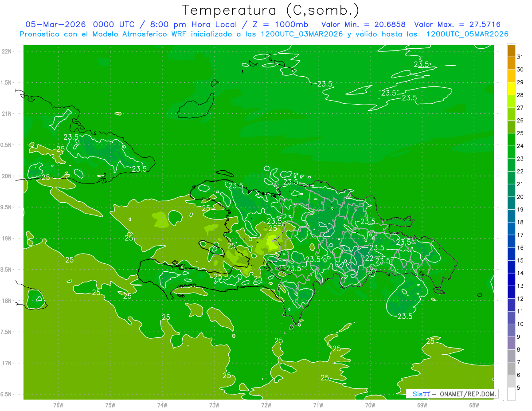
Task: Click the '1200UTC_03MAR2026' initialization time
Action: point(301,34)
